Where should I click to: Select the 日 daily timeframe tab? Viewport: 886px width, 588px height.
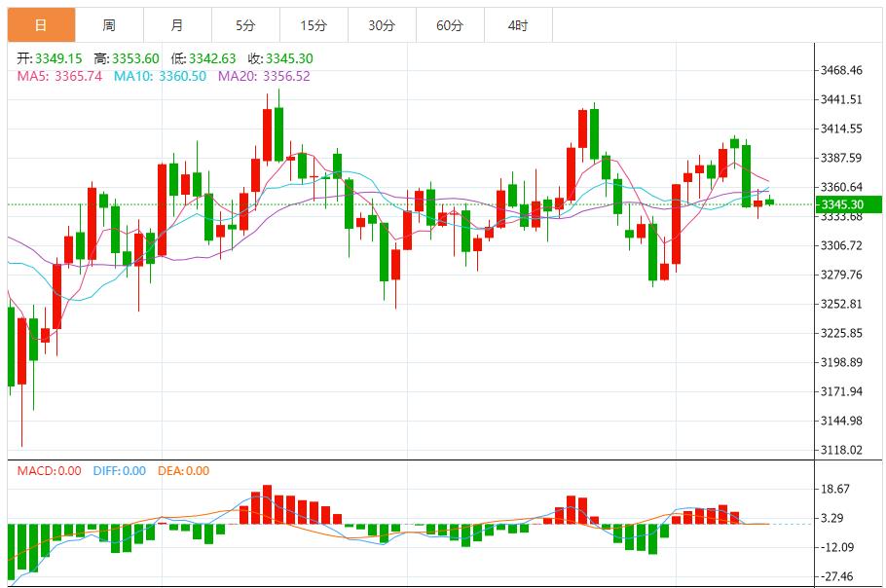[41, 25]
